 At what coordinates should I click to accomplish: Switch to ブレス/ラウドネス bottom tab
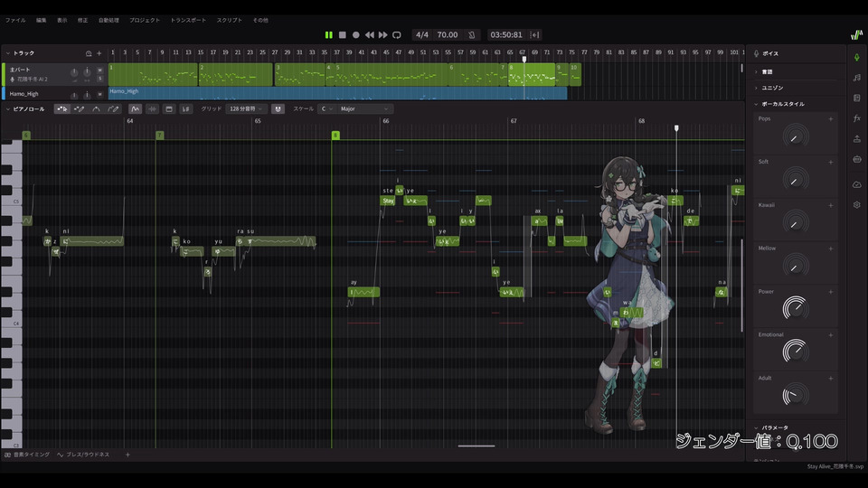(83, 455)
